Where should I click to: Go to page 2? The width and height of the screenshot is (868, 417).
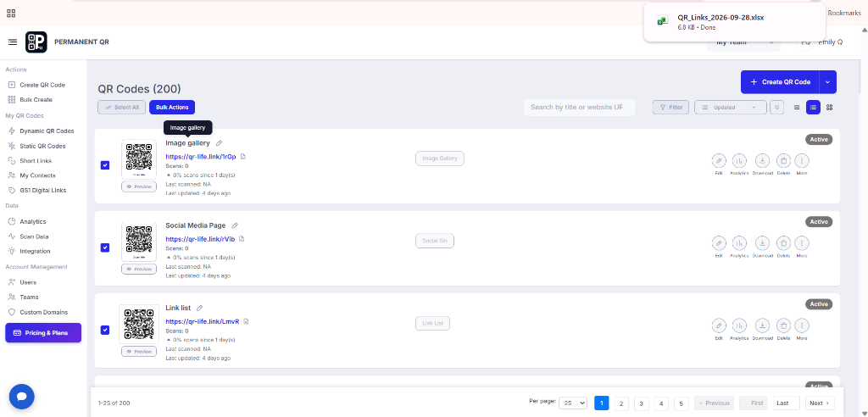[621, 403]
